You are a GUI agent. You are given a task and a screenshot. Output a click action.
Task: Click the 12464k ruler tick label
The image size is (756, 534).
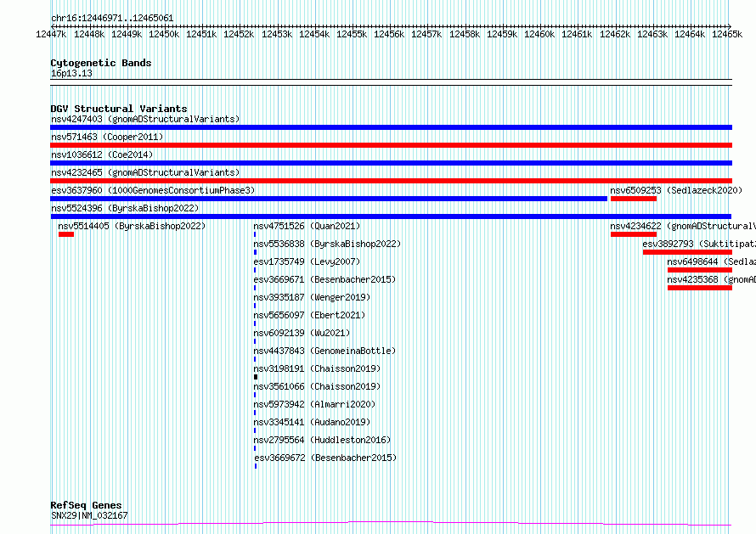(x=690, y=34)
